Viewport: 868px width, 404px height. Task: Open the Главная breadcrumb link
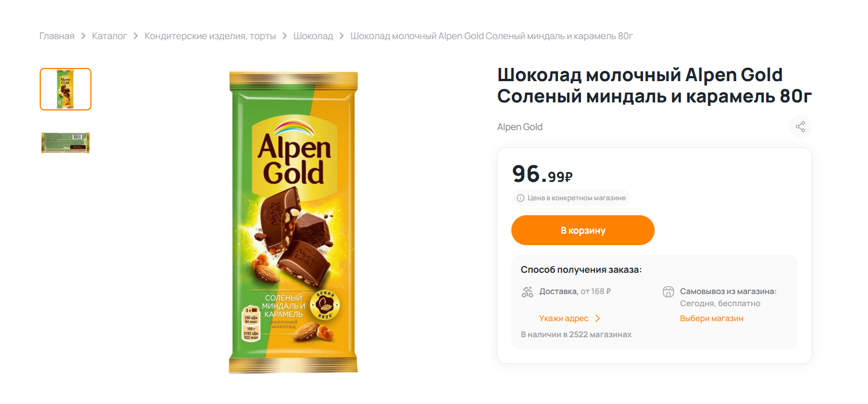click(57, 36)
